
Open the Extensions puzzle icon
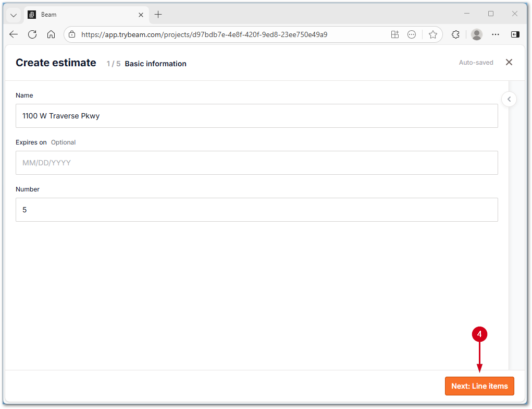point(455,34)
